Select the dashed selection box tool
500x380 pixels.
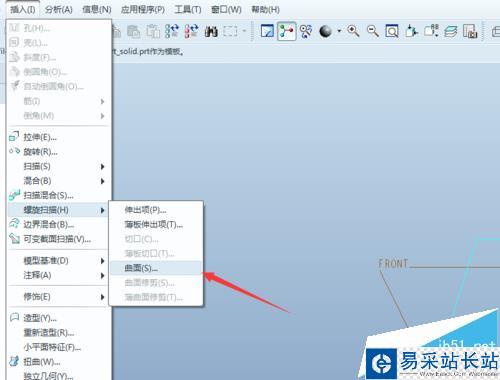(x=230, y=31)
